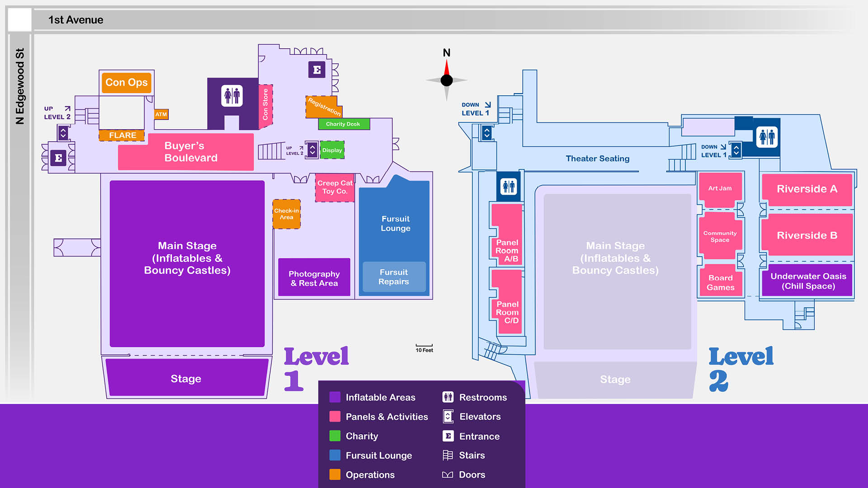Click the Restrooms icon in legend
This screenshot has height=488, width=868.
coord(448,397)
